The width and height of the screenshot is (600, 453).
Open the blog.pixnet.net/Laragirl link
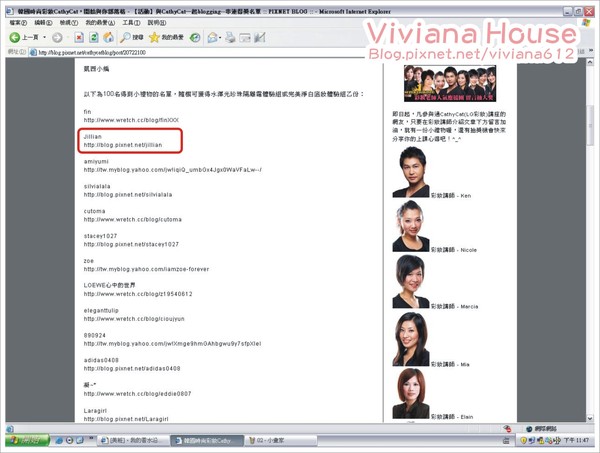click(x=126, y=419)
